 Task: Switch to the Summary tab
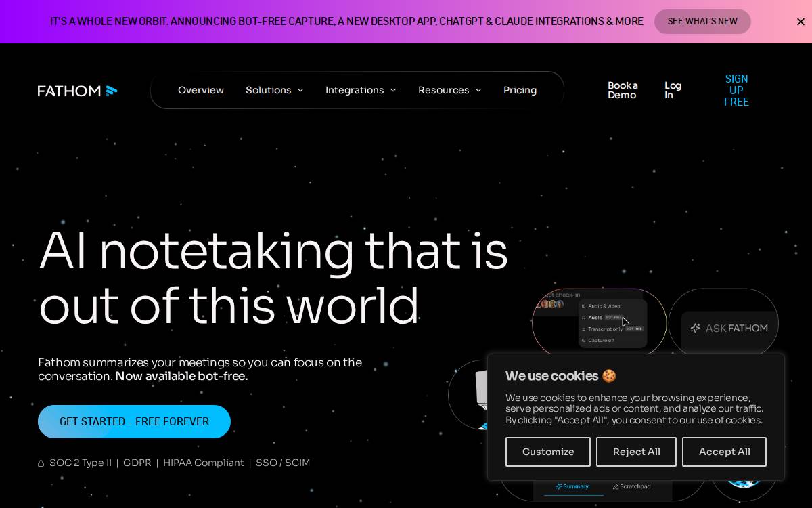[572, 486]
